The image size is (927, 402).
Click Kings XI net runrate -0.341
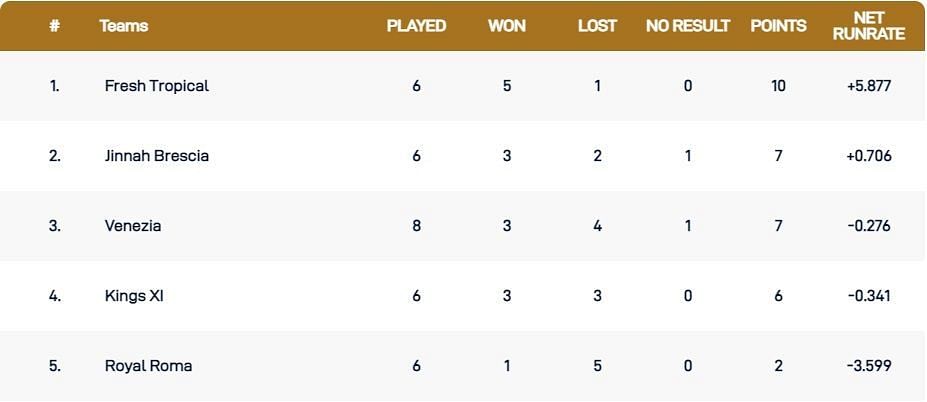pos(868,296)
